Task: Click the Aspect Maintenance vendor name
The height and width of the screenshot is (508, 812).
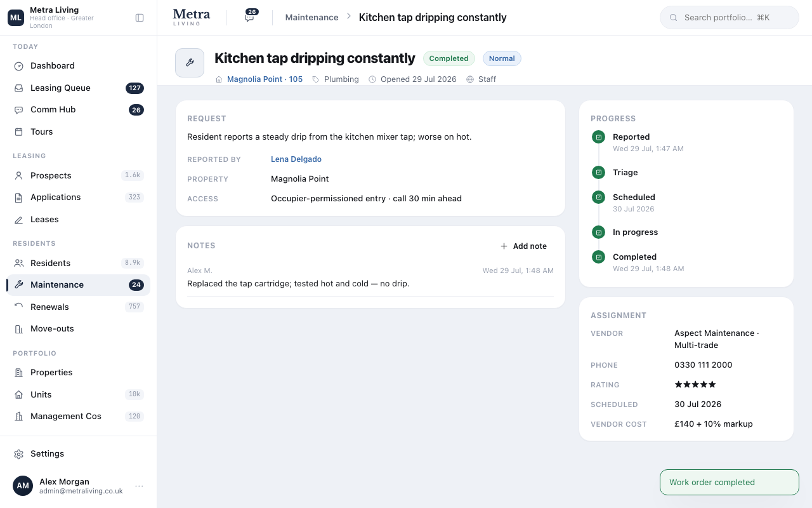Action: pos(717,339)
